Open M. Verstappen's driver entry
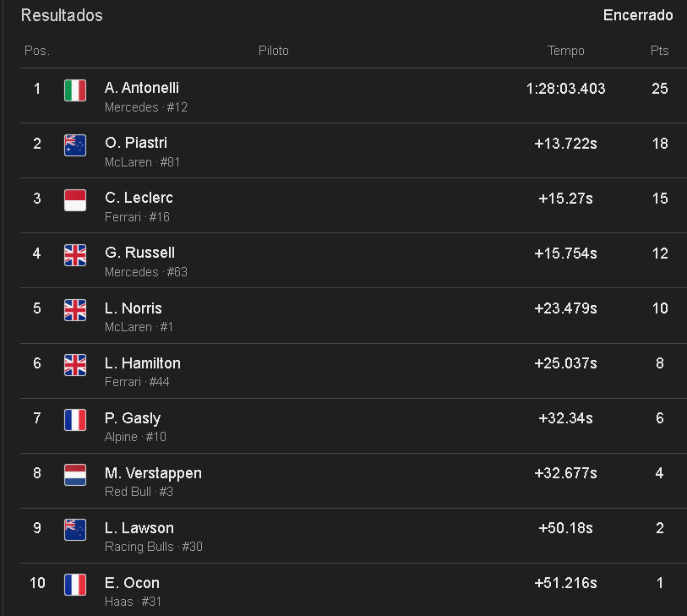 (x=153, y=473)
